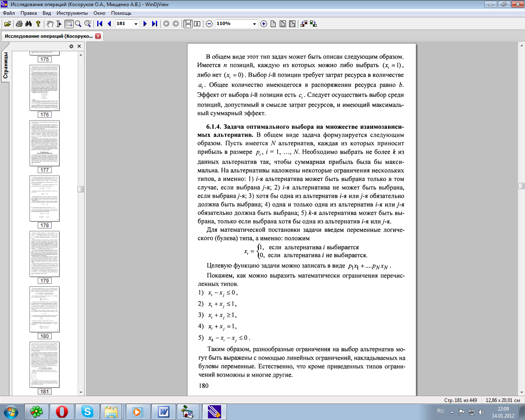Click the RU language indicator in tray
Screen dimensions: 525x420
441,411
